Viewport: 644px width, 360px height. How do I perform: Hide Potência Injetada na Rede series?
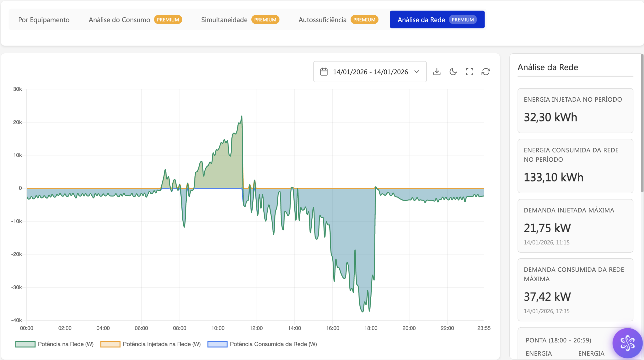pos(162,344)
